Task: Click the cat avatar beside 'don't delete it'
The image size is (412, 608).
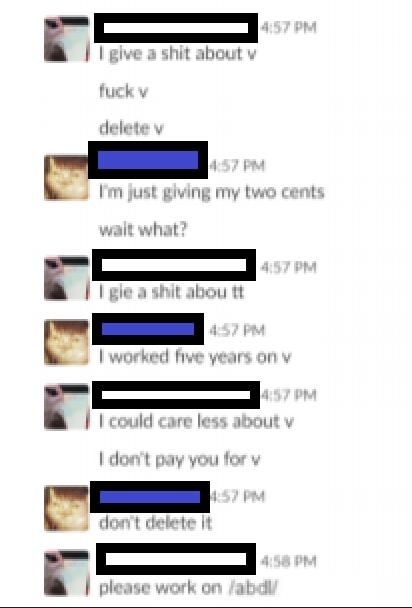Action: tap(67, 508)
